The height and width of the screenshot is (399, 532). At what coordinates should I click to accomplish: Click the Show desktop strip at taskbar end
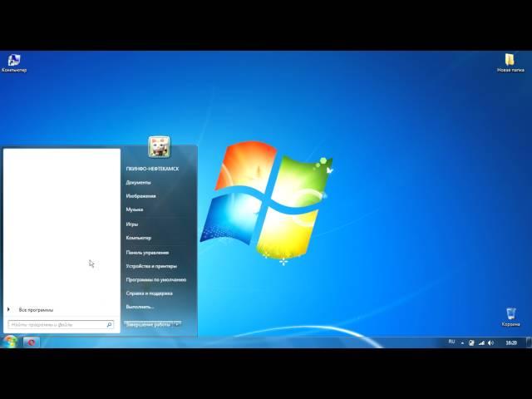pos(530,342)
